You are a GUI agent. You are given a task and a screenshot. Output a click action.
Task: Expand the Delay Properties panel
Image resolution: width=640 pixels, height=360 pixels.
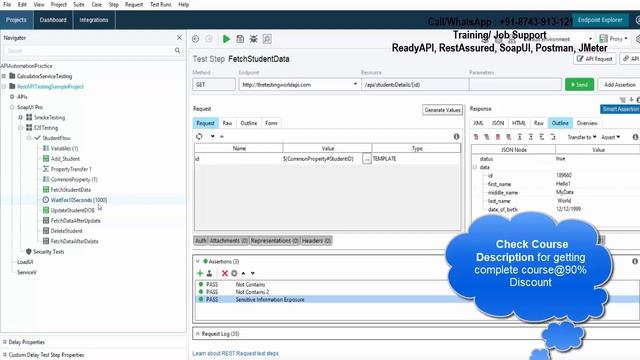click(x=4, y=342)
